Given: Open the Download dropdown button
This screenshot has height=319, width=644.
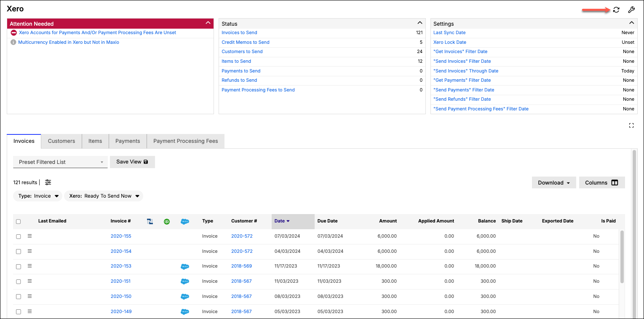Looking at the screenshot, I should pos(554,182).
